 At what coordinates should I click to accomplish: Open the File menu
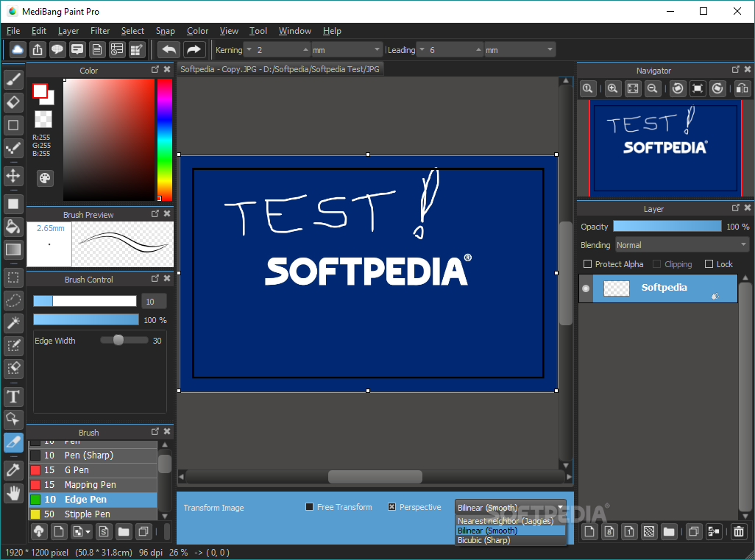click(x=13, y=31)
